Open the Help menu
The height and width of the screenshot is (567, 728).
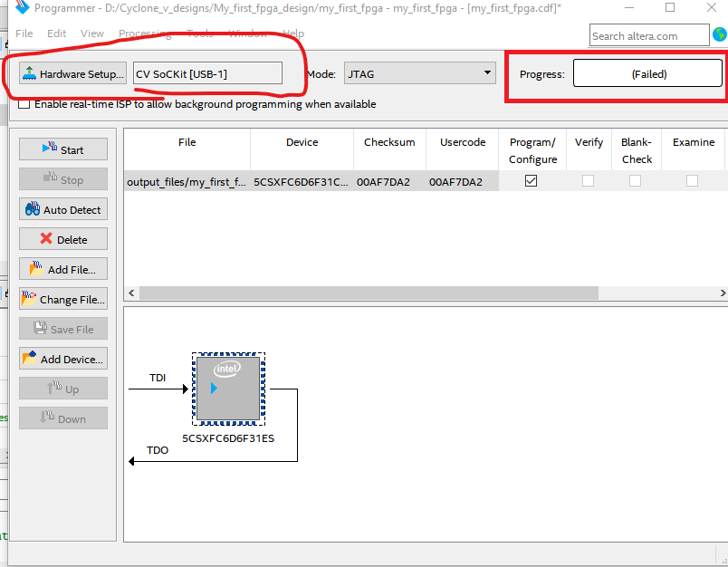coord(293,34)
